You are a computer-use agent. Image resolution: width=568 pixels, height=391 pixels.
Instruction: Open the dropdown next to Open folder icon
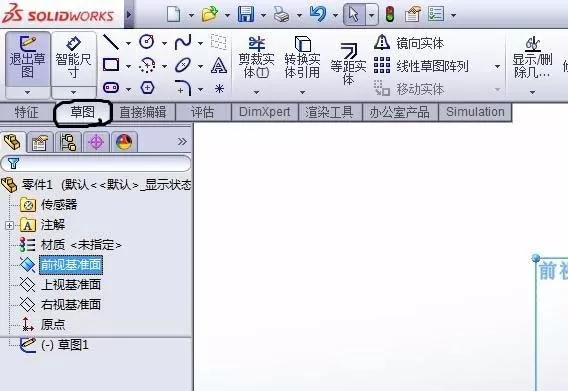(227, 15)
